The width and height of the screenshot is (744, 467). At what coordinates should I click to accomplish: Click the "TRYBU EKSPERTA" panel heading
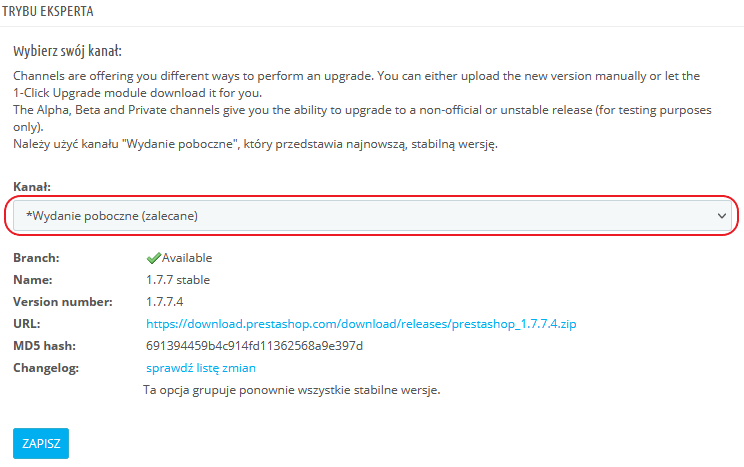[x=48, y=11]
